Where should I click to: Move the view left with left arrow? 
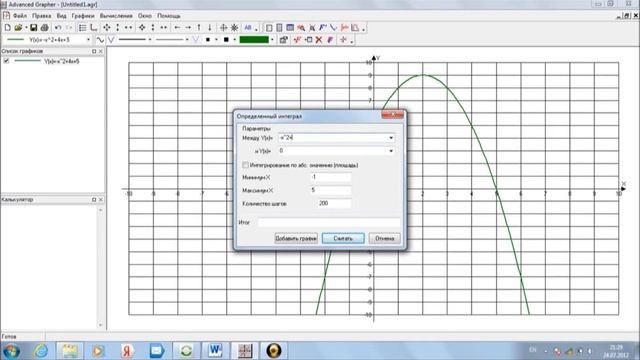pos(177,28)
